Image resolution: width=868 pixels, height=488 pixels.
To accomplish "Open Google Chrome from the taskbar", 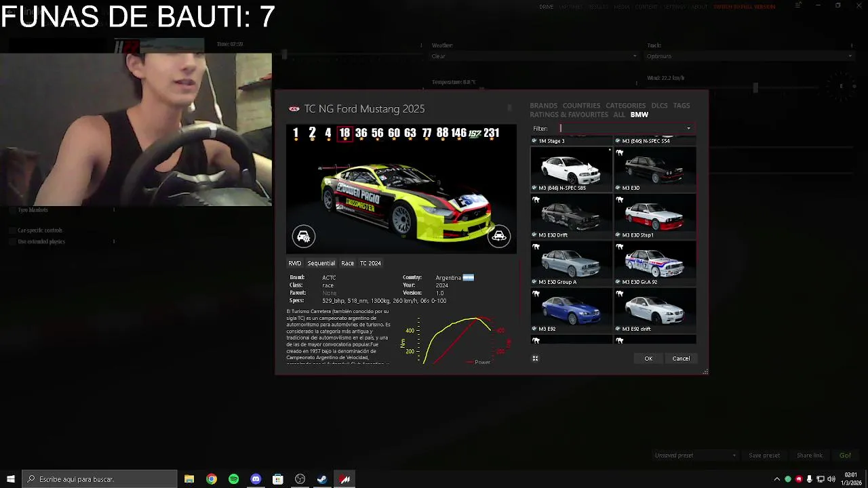I will 212,479.
